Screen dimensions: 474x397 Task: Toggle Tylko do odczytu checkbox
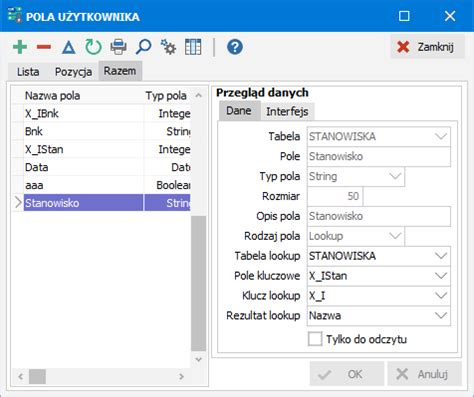click(315, 339)
